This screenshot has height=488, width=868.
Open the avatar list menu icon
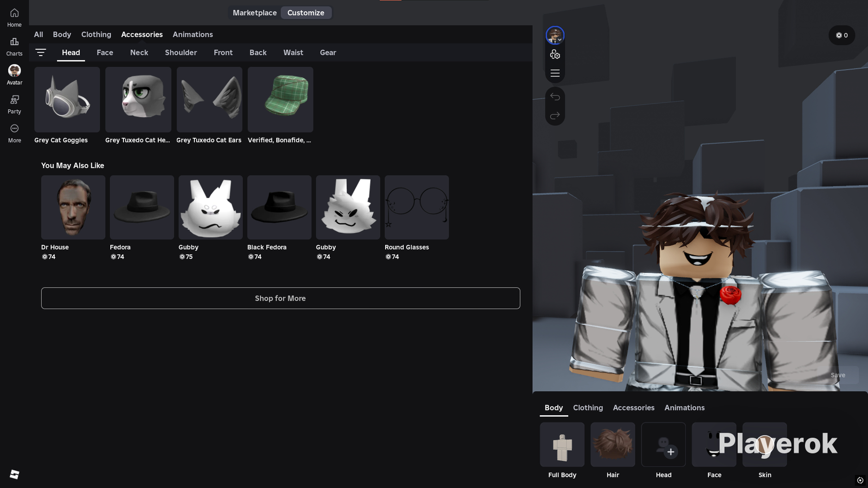coord(555,73)
